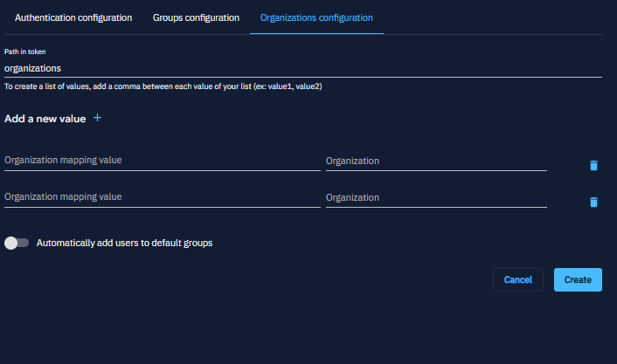This screenshot has width=617, height=364.
Task: Delete the second organization mapping row
Action: point(593,203)
